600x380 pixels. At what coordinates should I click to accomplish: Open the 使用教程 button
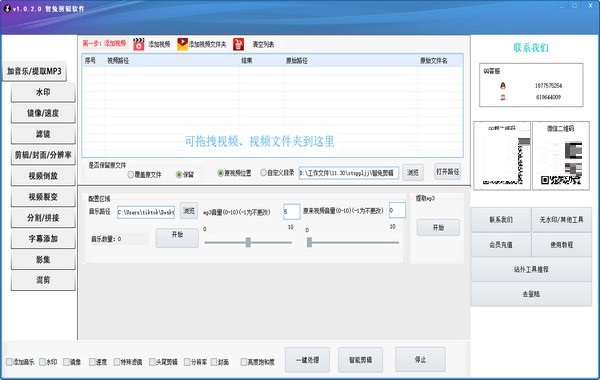pos(561,245)
